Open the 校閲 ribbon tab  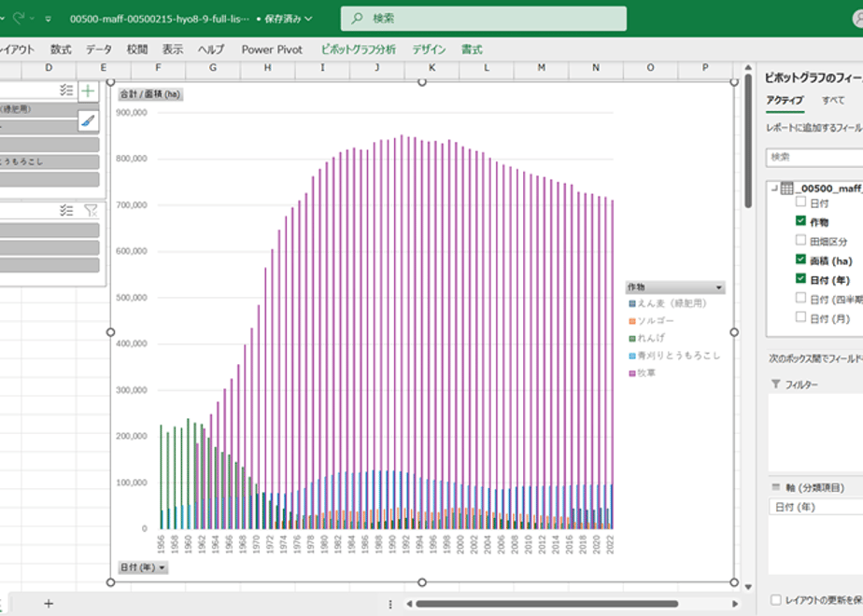point(137,49)
